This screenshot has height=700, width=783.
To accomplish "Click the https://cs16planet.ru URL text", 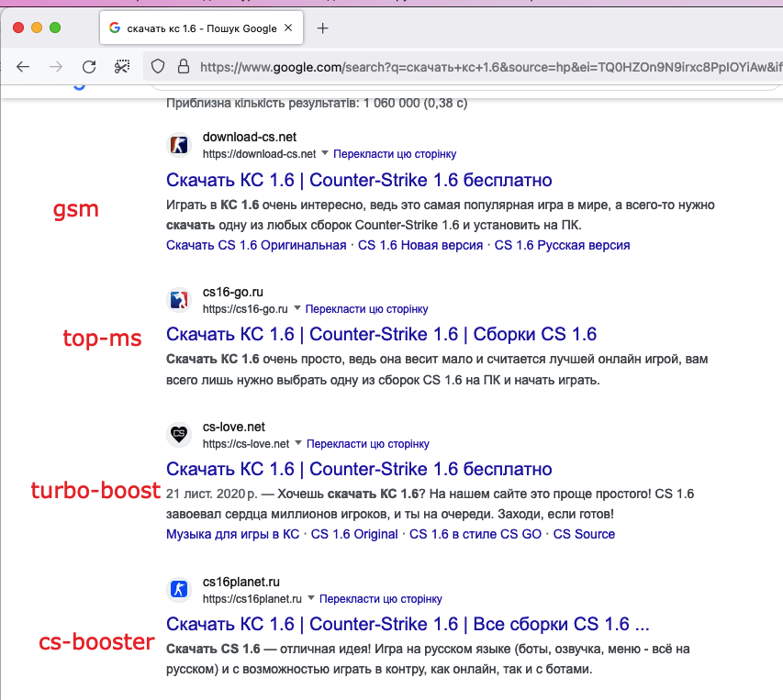I will 252,599.
